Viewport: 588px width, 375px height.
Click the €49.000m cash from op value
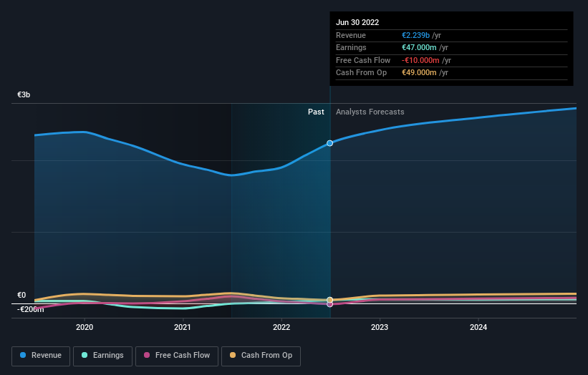(x=419, y=73)
